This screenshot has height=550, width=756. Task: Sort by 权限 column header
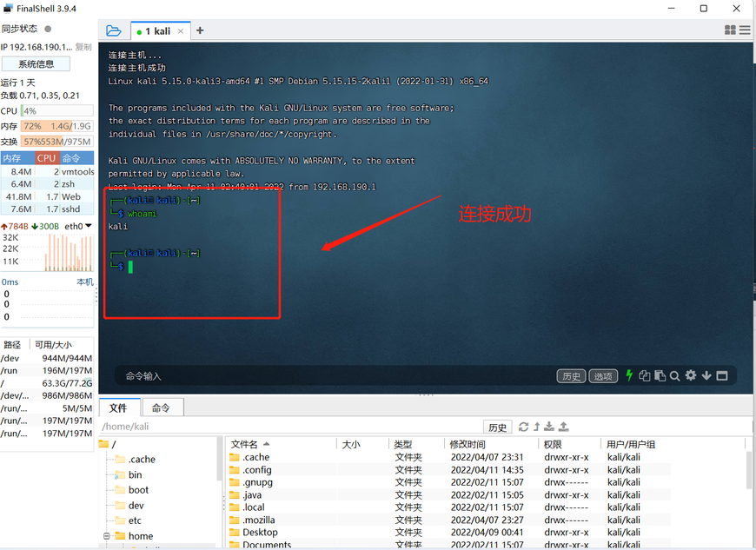(x=569, y=444)
